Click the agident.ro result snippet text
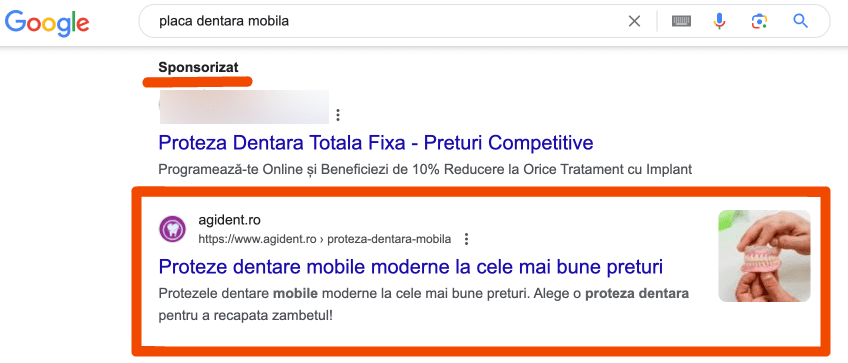848x363 pixels. (x=423, y=305)
